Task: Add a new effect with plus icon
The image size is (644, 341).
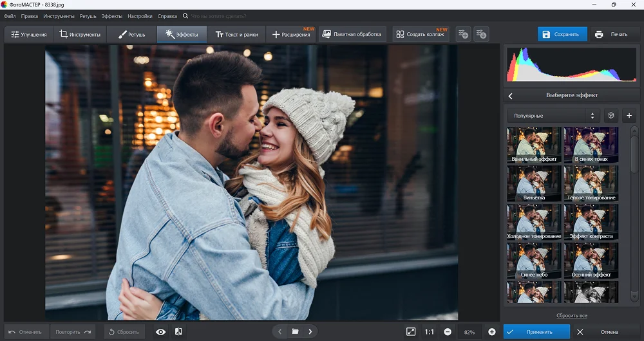Action: [x=629, y=116]
